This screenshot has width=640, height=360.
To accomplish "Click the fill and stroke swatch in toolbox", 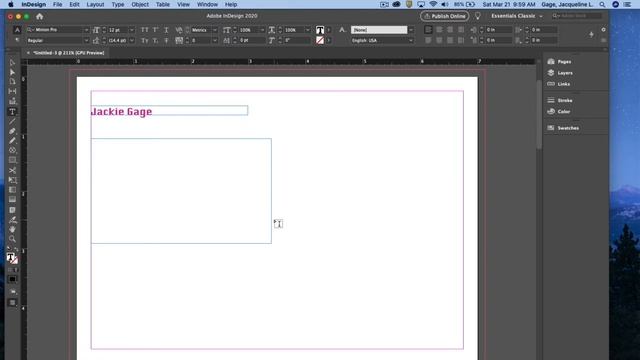I will point(12,258).
